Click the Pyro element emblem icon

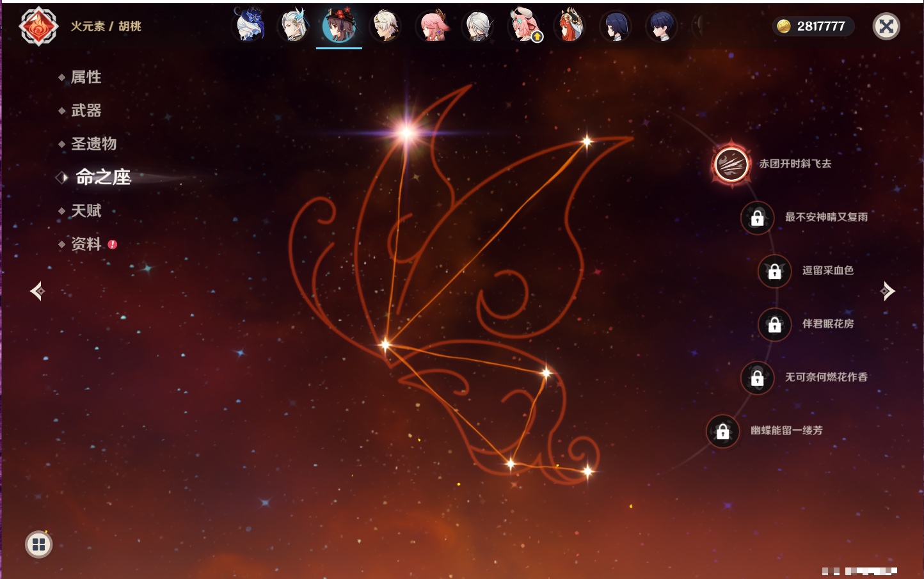coord(38,26)
